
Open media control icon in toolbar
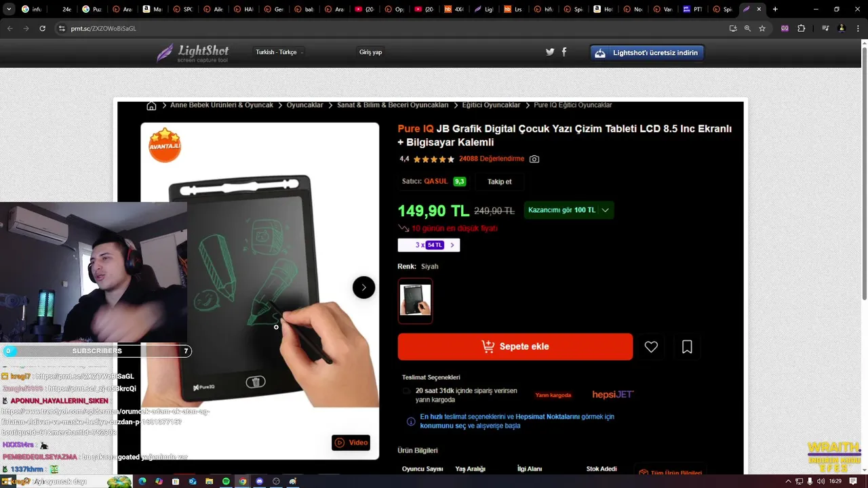[825, 28]
